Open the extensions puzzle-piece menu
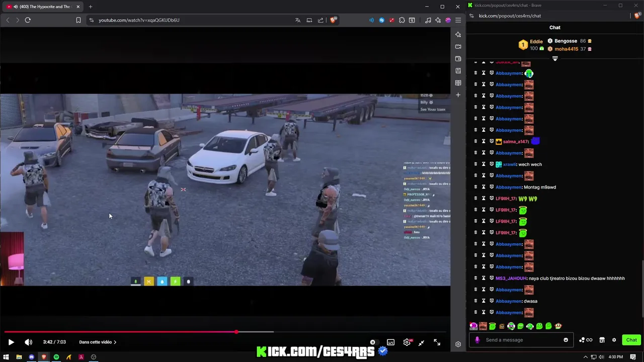 [401, 20]
